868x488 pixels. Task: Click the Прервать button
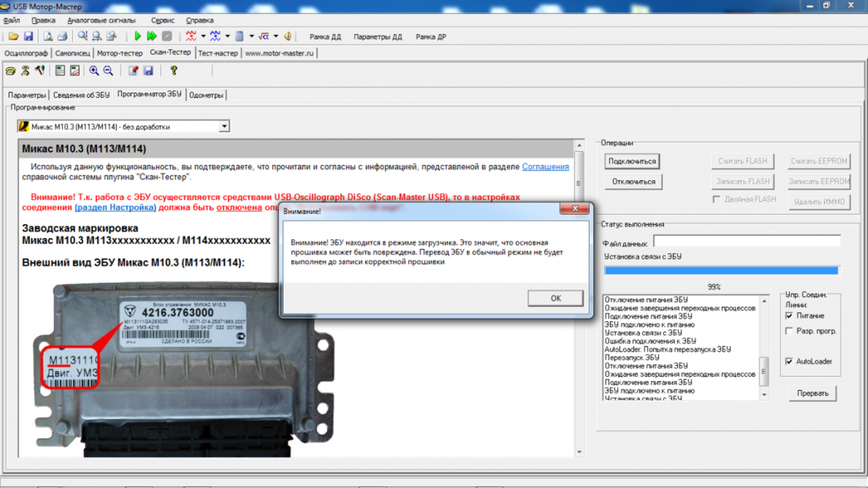[x=813, y=393]
